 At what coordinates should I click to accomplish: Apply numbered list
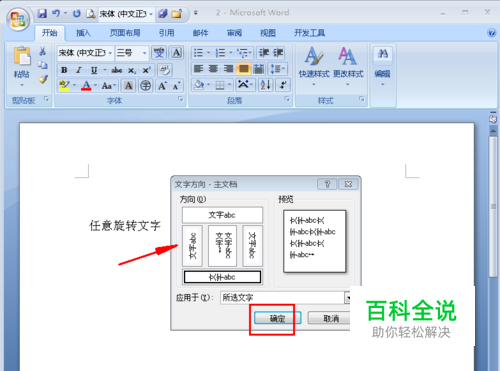220,53
